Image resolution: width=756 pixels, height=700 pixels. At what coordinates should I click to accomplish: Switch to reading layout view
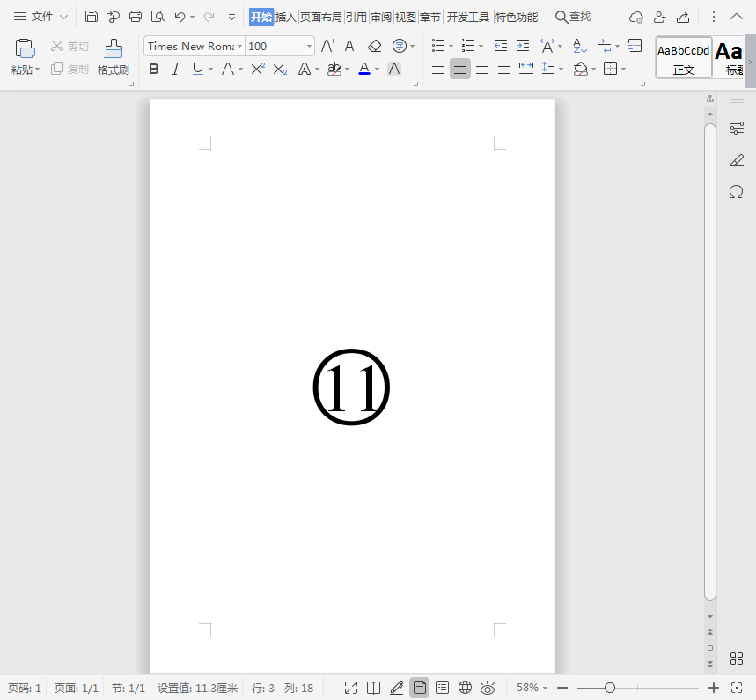[374, 688]
